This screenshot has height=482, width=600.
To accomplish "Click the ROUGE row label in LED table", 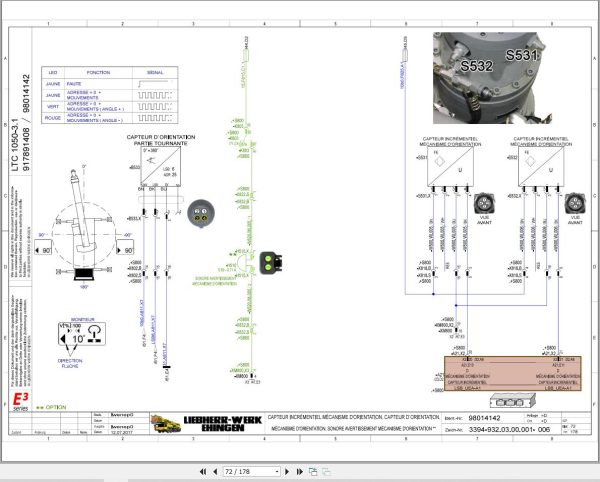I will point(53,118).
